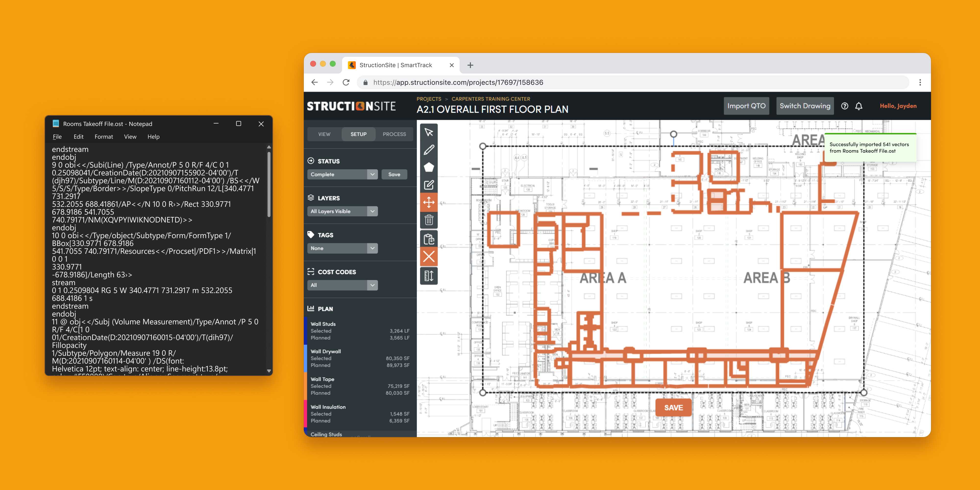Click the clipboard paste tool
980x490 pixels.
pyautogui.click(x=429, y=239)
